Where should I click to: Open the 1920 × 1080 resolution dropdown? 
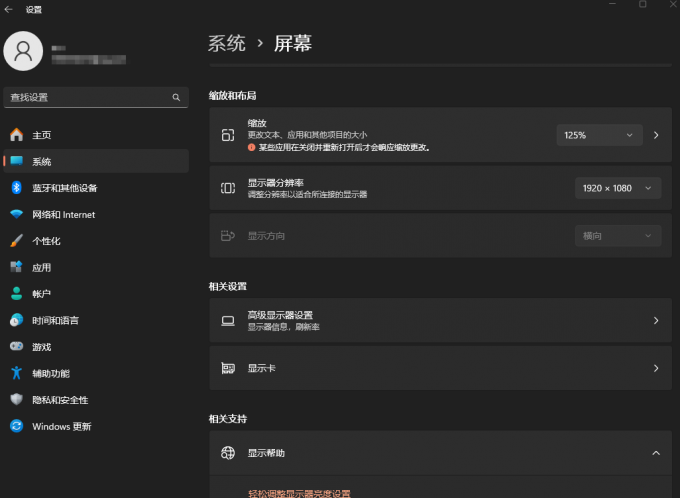coord(618,188)
